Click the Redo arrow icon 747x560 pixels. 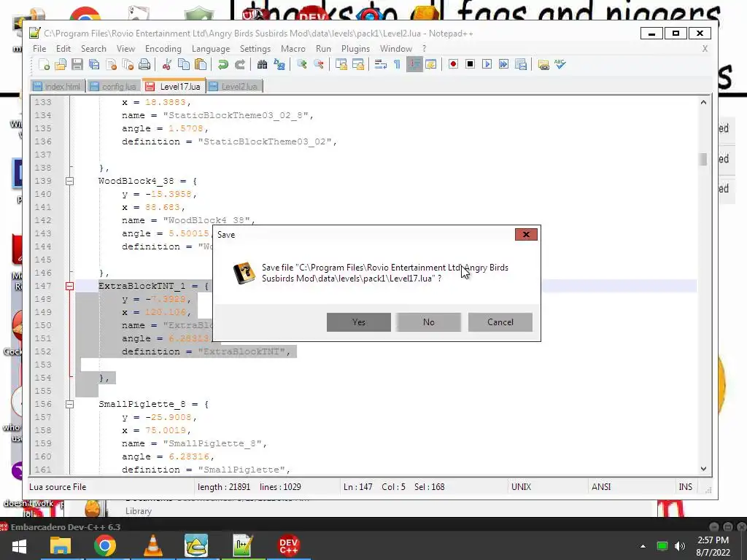click(x=239, y=65)
